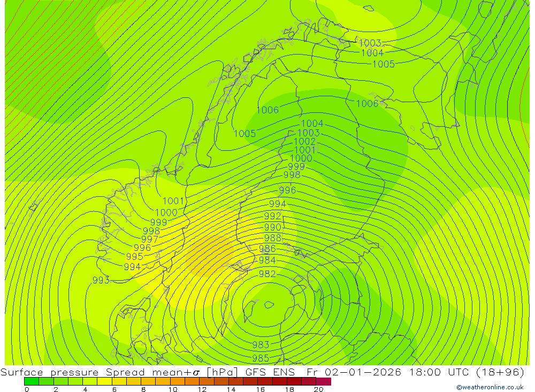Click the 992 isobar label

pyautogui.click(x=273, y=216)
